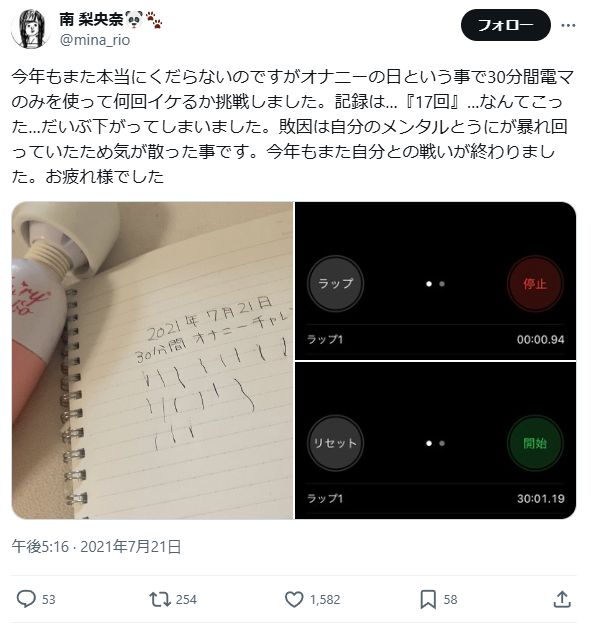Click the ラップ lap button
Viewport: 591px width, 627px height.
click(x=335, y=284)
